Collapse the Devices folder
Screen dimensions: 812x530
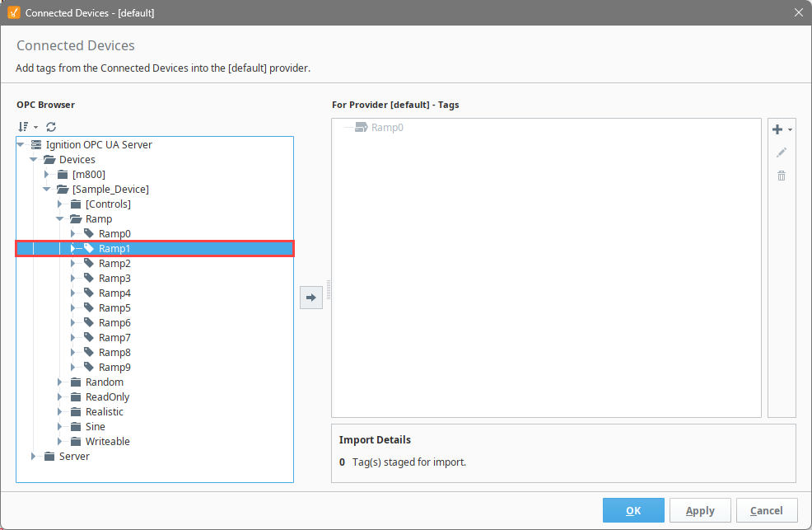click(33, 160)
